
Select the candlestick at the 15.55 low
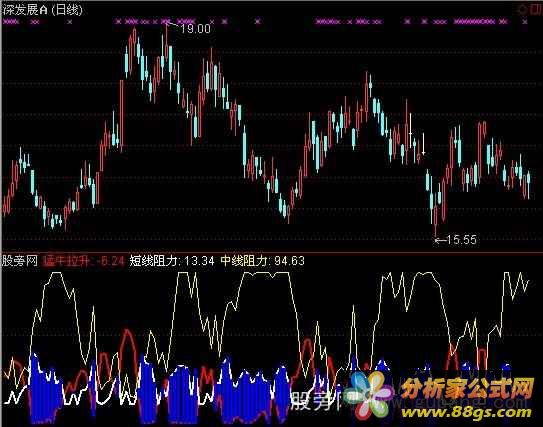click(x=436, y=215)
